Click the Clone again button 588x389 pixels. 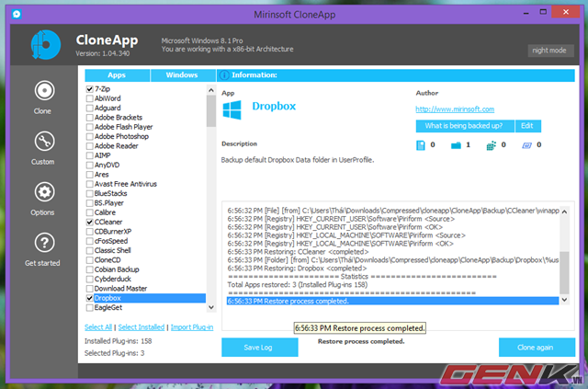[535, 347]
